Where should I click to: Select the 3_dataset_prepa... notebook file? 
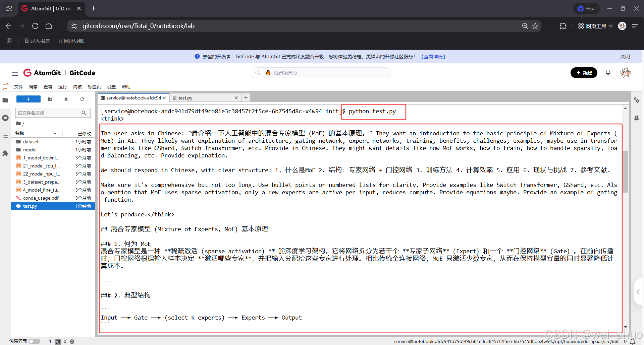pos(53,182)
